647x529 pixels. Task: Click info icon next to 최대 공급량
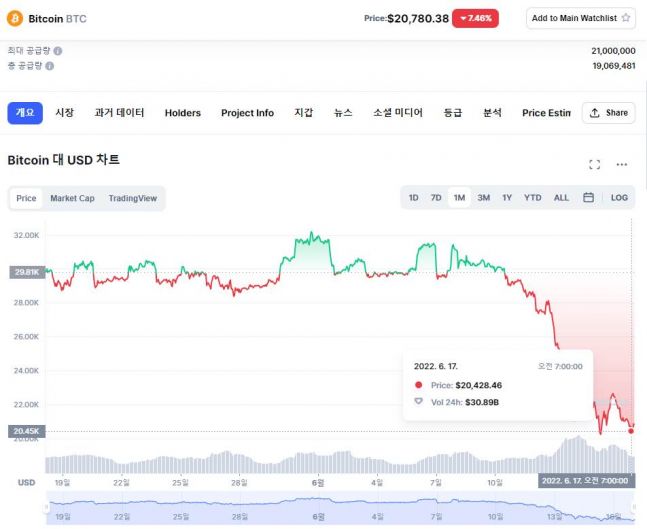point(58,50)
